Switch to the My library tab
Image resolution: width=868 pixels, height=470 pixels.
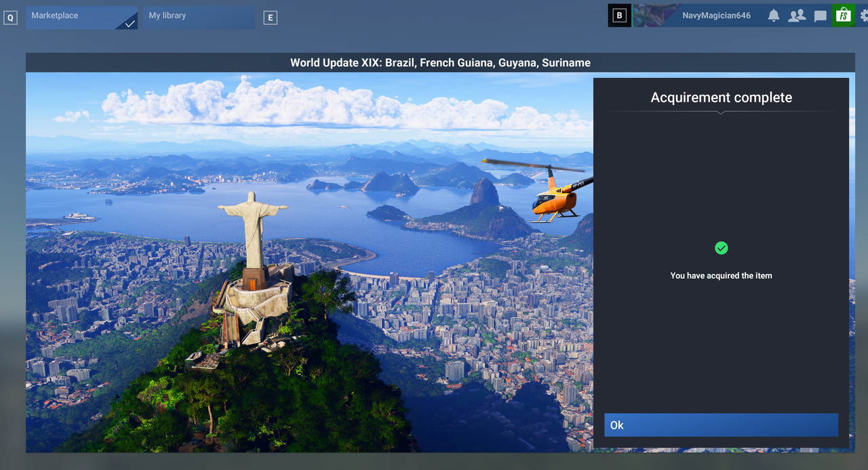pyautogui.click(x=199, y=16)
